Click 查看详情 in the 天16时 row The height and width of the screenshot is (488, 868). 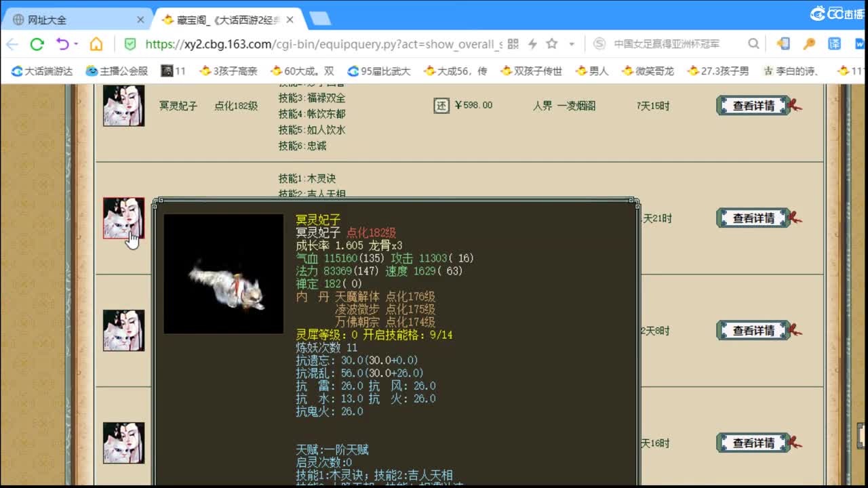coord(753,443)
